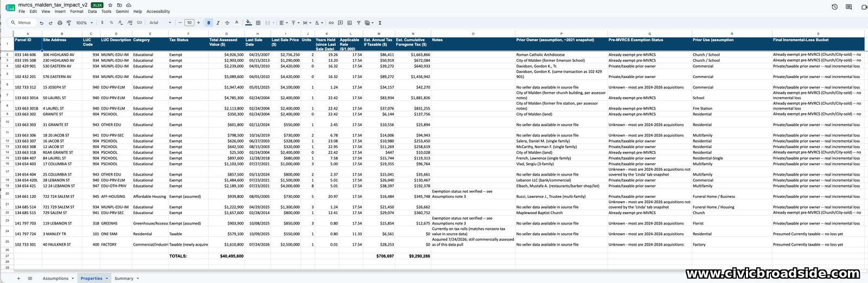Open the horizontal align dropdown
This screenshot has height=283, width=868.
click(x=283, y=23)
